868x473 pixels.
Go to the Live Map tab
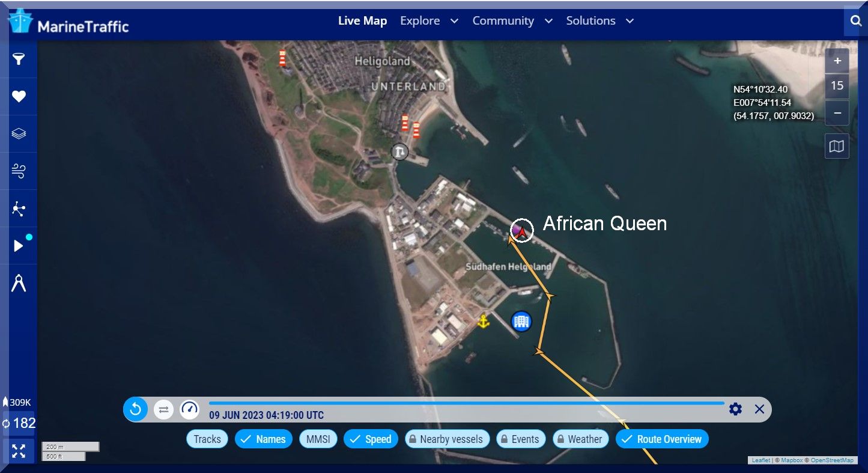tap(362, 21)
